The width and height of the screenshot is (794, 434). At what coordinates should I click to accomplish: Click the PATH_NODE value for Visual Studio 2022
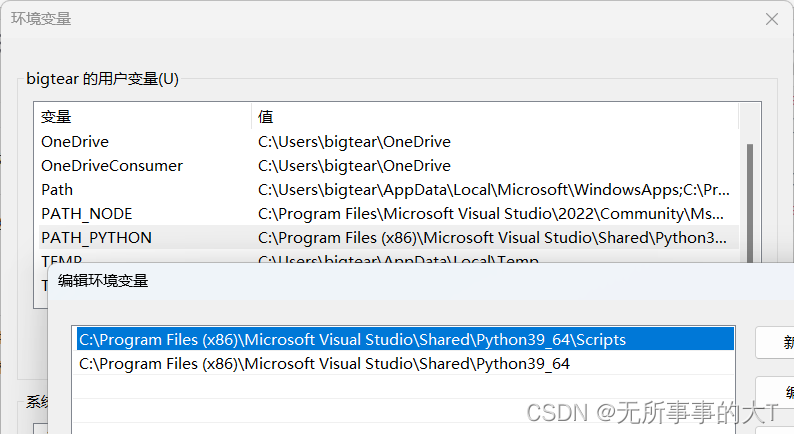491,214
